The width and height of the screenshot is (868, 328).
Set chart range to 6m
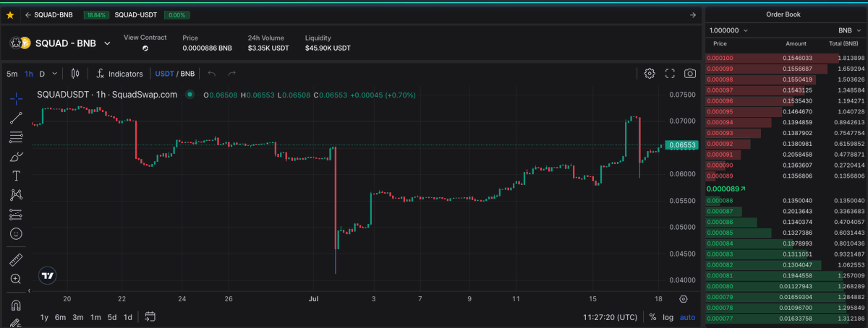60,317
